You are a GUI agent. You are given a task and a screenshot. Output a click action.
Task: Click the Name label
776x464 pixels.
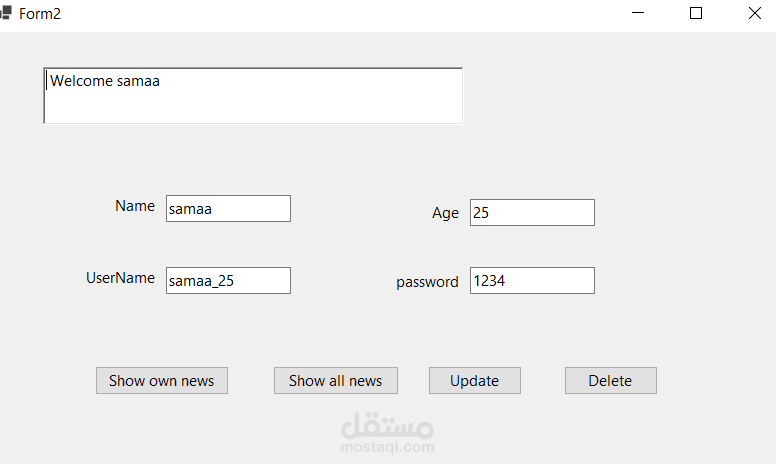pyautogui.click(x=135, y=206)
